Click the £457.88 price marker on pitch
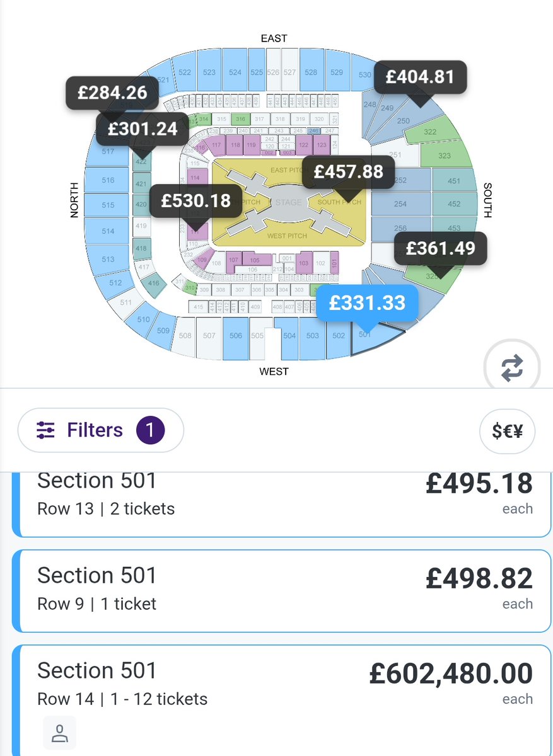553x756 pixels. 348,172
